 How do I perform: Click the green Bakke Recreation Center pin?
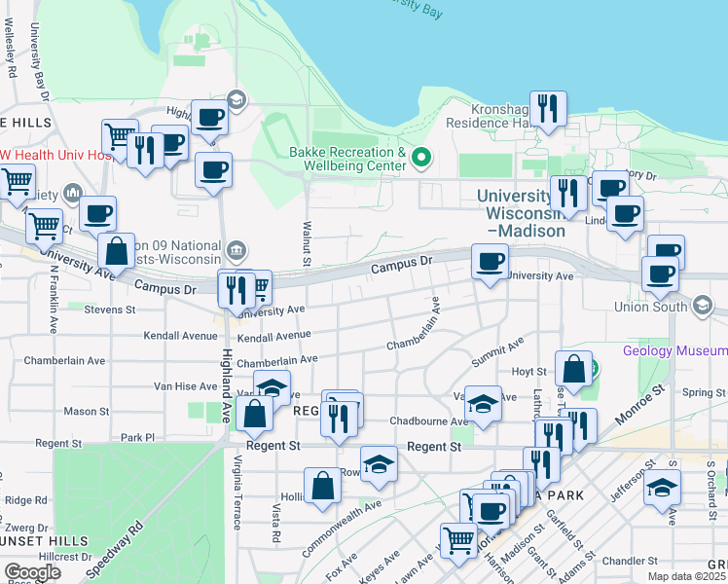click(421, 156)
